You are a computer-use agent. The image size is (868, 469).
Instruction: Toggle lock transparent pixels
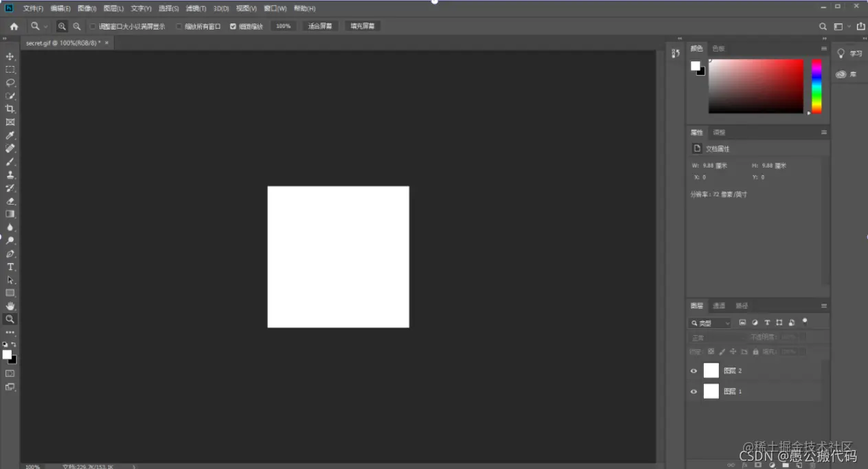point(711,352)
